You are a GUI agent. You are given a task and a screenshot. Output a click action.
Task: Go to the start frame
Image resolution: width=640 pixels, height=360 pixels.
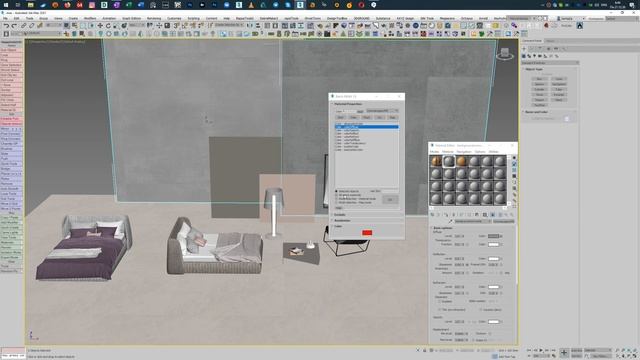(x=529, y=350)
